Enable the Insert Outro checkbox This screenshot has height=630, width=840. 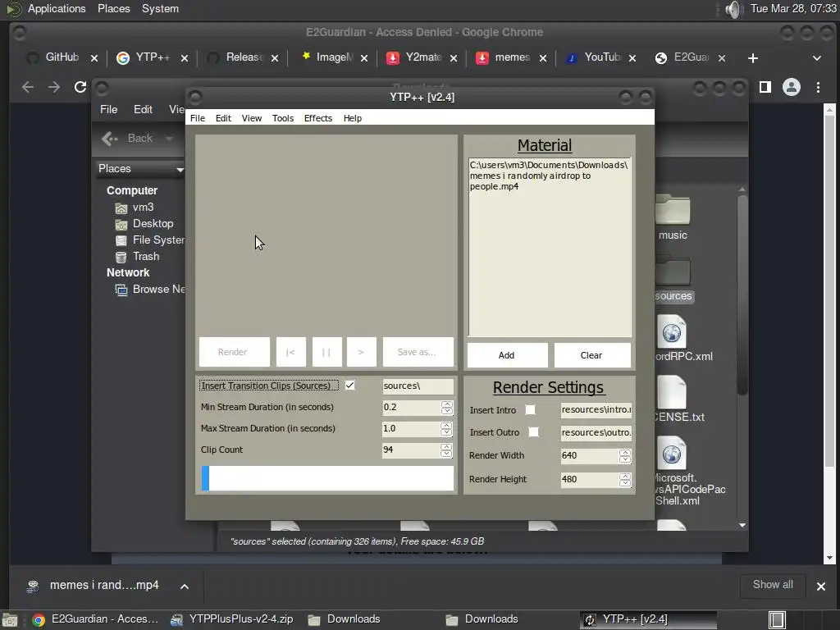point(533,431)
